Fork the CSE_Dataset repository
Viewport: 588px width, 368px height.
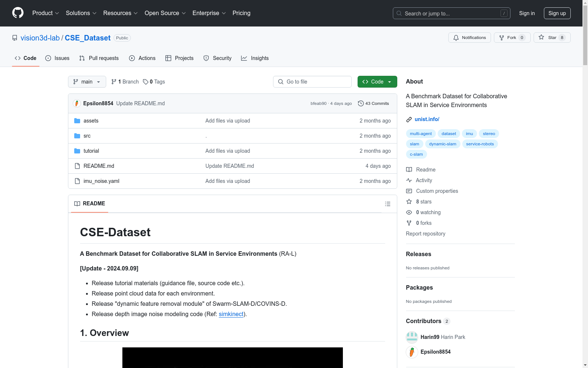point(512,38)
